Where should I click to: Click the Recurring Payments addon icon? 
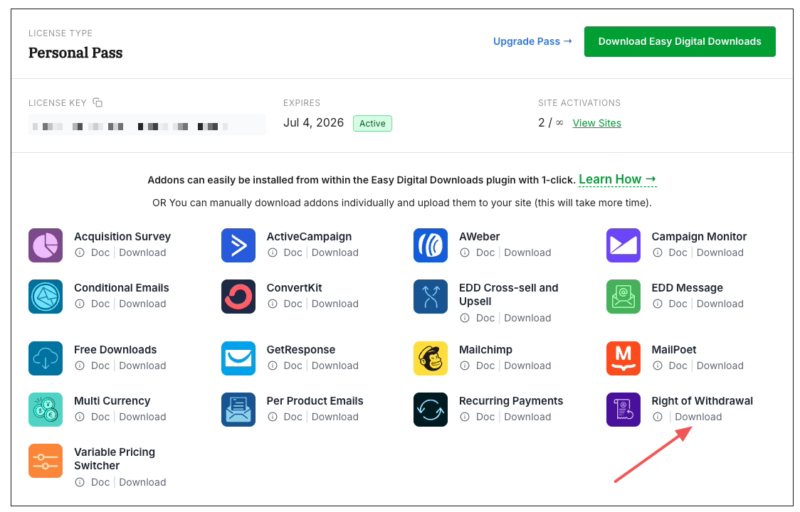(431, 409)
